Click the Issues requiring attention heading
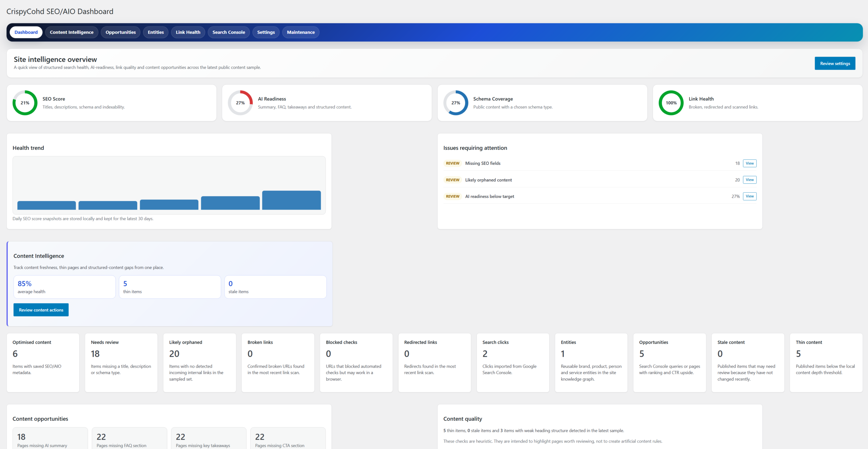 (475, 148)
